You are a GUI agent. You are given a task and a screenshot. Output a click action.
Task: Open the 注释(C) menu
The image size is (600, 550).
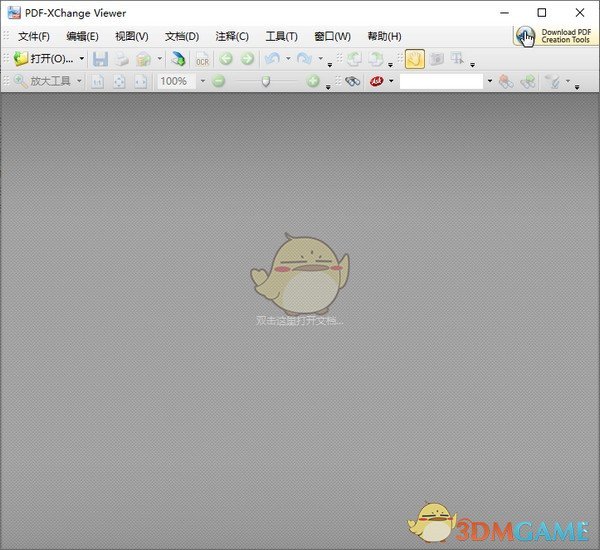click(x=232, y=36)
